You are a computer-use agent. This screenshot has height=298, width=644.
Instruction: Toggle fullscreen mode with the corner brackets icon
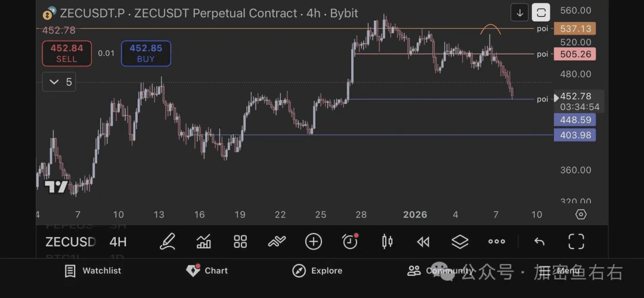(576, 242)
